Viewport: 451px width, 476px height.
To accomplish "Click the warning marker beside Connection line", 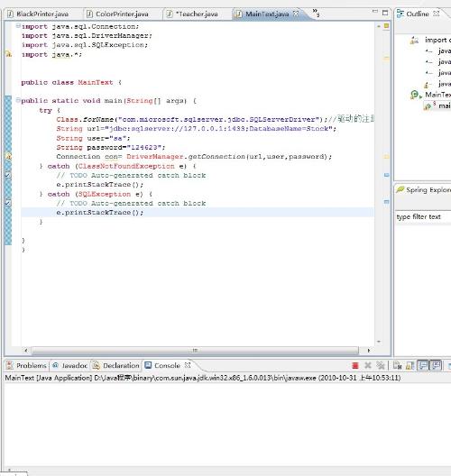I will (x=8, y=157).
